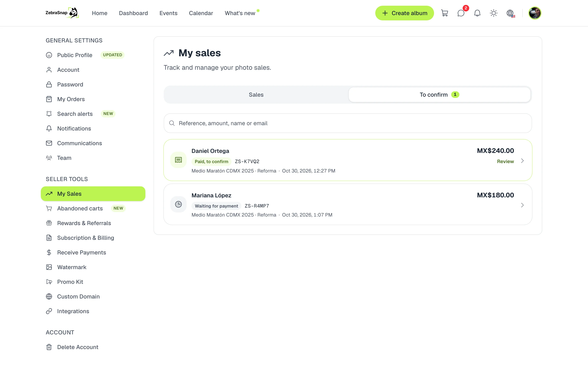Click the ZebraSnap logo
588x367 pixels.
click(62, 13)
